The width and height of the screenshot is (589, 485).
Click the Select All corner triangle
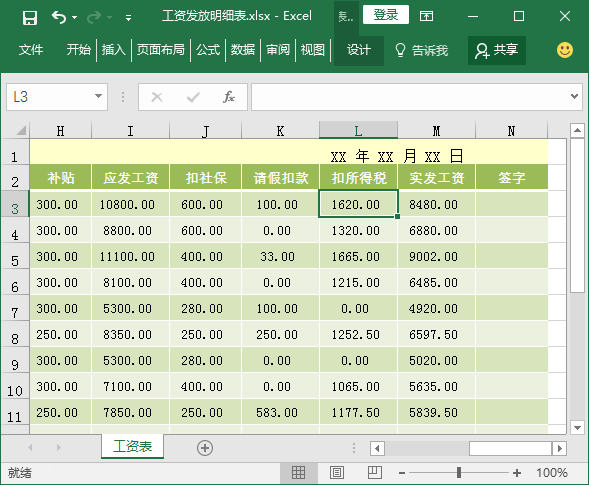click(21, 130)
